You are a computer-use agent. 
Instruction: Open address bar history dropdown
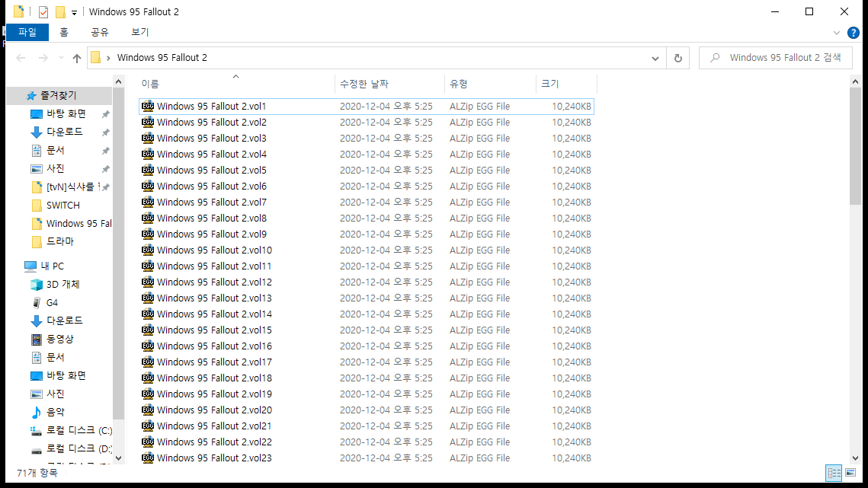pyautogui.click(x=655, y=58)
